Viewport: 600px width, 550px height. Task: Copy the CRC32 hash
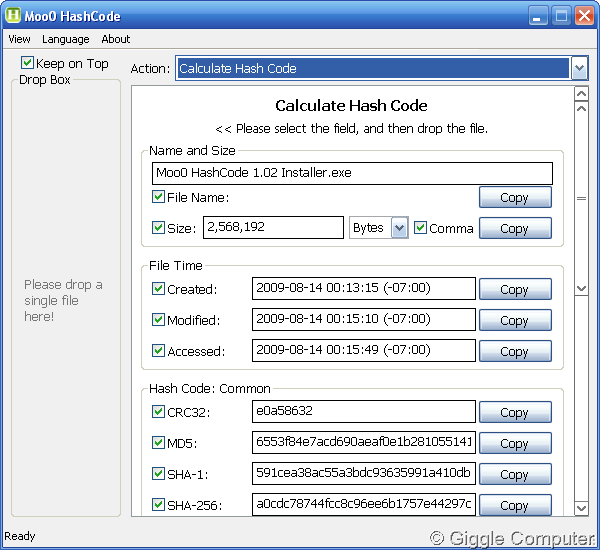pyautogui.click(x=515, y=412)
